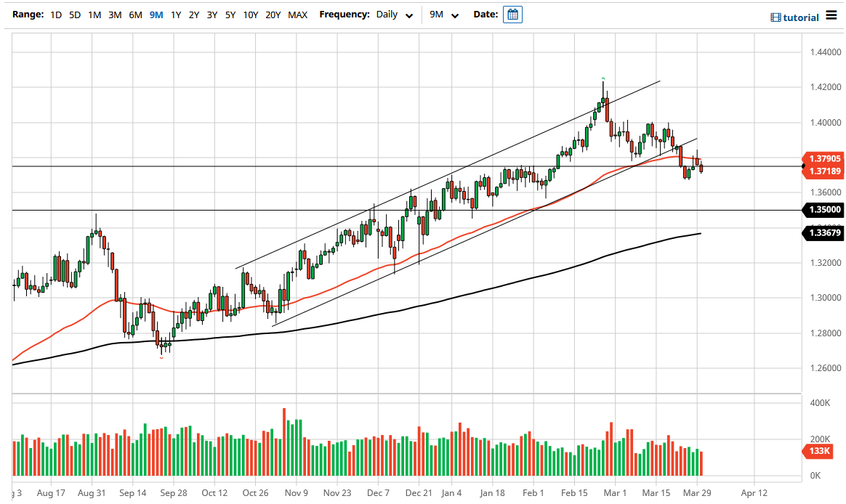
Task: Choose the 6M range
Action: click(x=134, y=14)
